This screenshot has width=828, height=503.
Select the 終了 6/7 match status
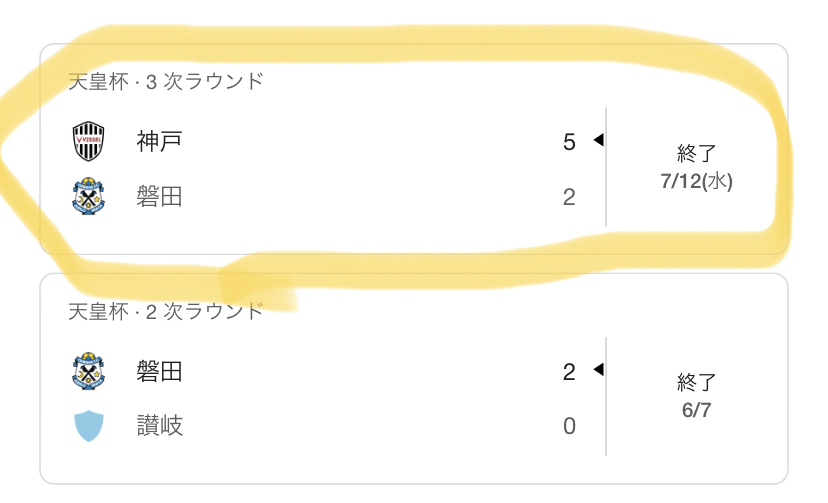(697, 396)
